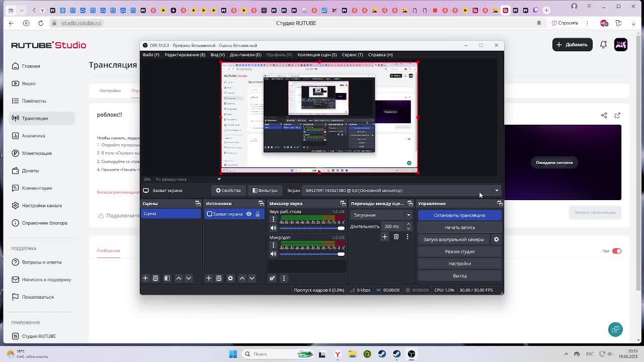Toggle Режим студии in OBS controls

(x=459, y=251)
